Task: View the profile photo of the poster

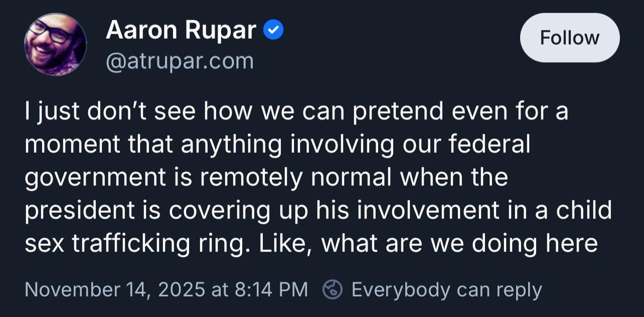Action: coord(55,44)
